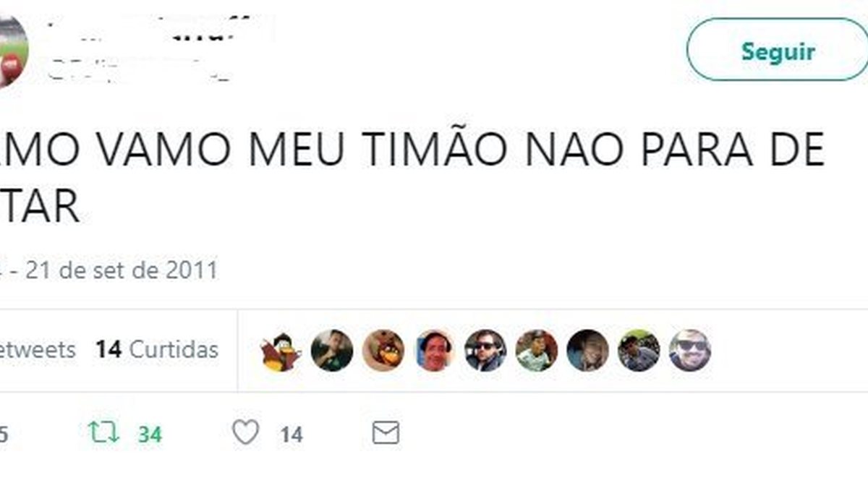Open the smiling man in red avatar
868x488 pixels.
pos(434,351)
